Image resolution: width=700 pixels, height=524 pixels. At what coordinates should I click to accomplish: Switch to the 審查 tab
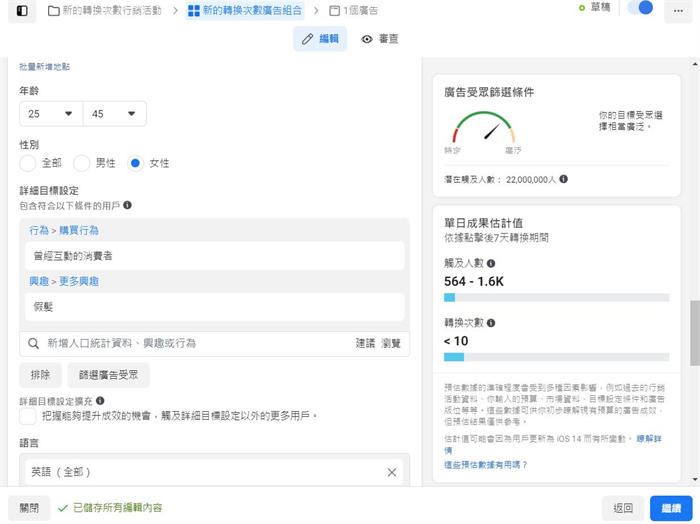pyautogui.click(x=380, y=39)
